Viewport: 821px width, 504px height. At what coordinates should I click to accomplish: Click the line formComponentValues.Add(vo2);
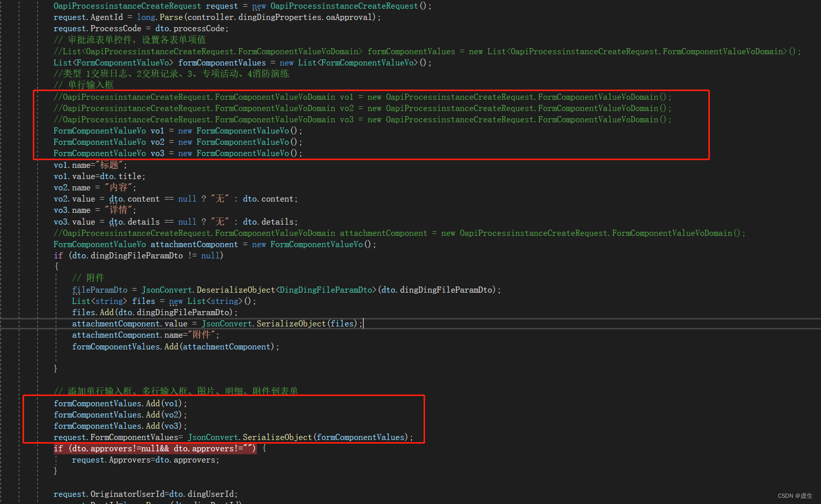point(120,415)
